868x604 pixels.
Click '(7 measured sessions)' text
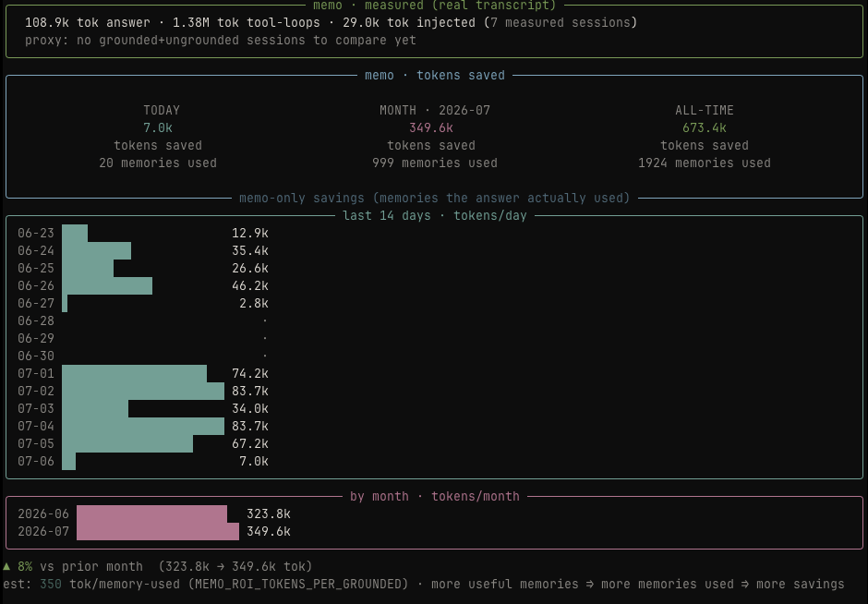pos(561,23)
